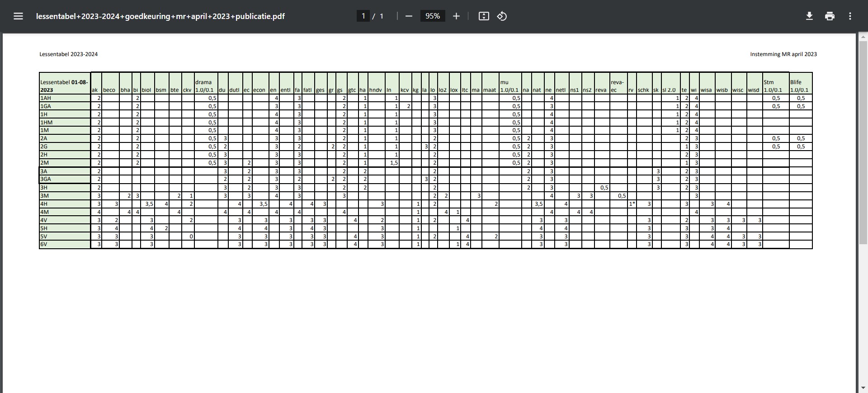This screenshot has height=393, width=868.
Task: Select the '4M' row label
Action: (x=65, y=212)
